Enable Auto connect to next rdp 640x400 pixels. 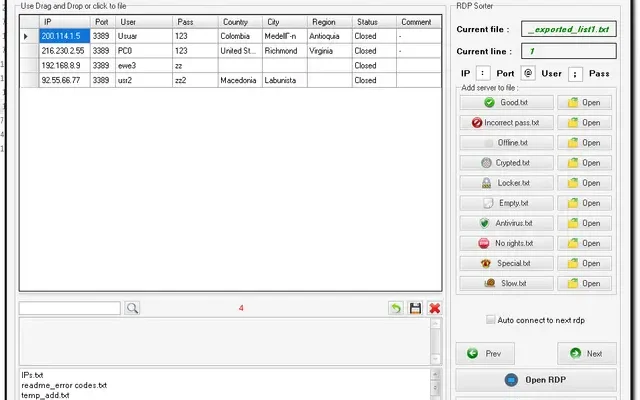(x=491, y=320)
